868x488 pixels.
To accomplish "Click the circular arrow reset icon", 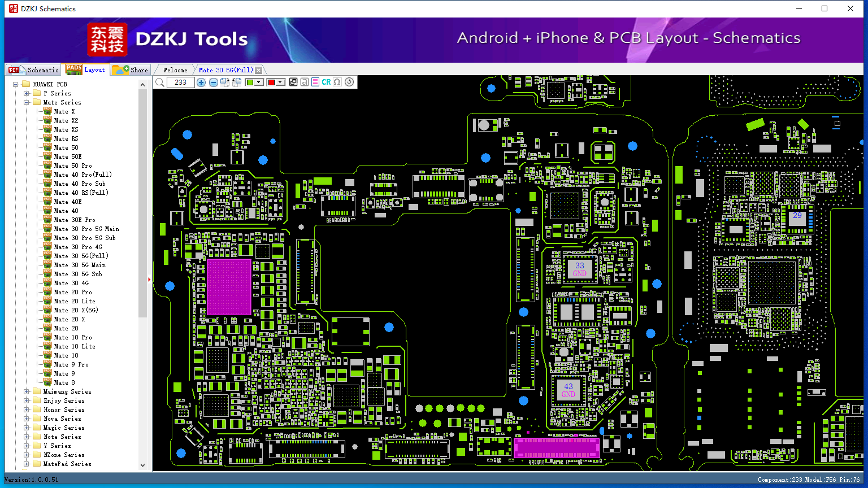I will (x=349, y=82).
